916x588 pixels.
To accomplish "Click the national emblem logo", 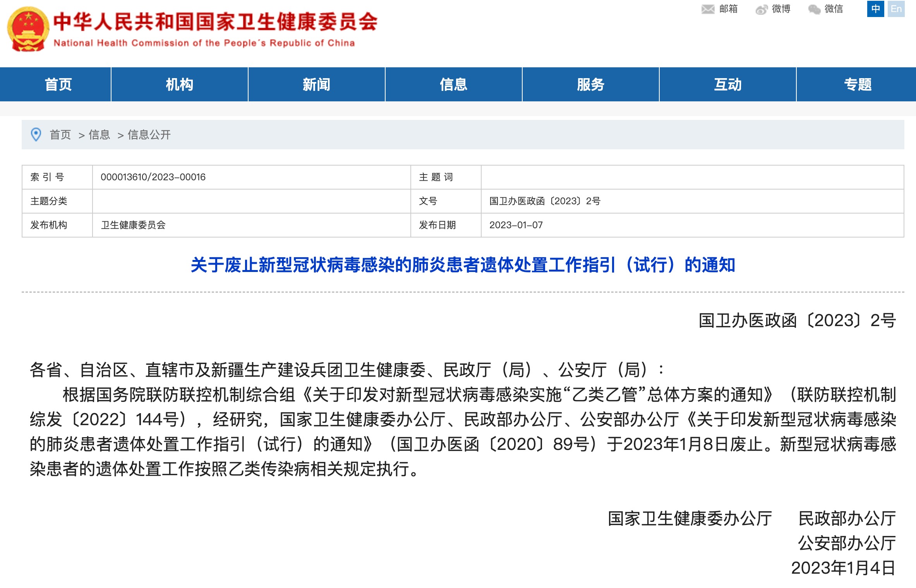I will tap(28, 29).
